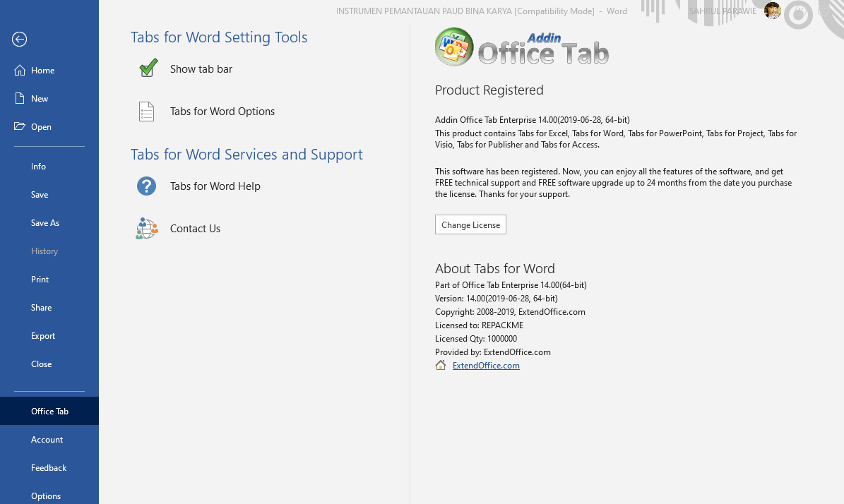
Task: Click the Home house icon in sidebar
Action: tap(20, 71)
